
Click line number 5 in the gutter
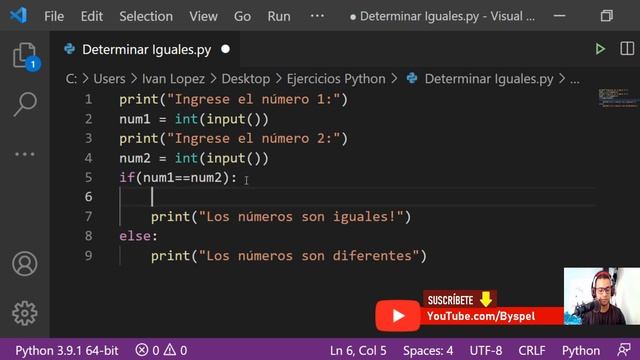[89, 178]
